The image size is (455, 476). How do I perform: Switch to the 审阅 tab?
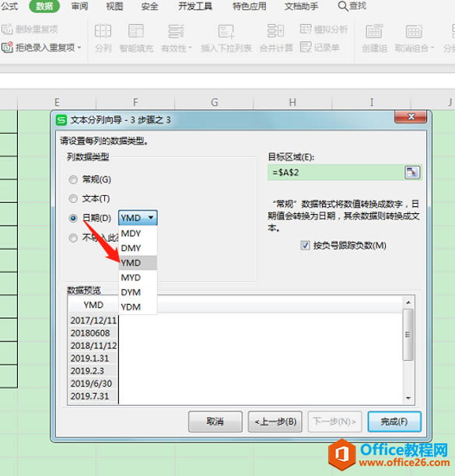point(79,6)
